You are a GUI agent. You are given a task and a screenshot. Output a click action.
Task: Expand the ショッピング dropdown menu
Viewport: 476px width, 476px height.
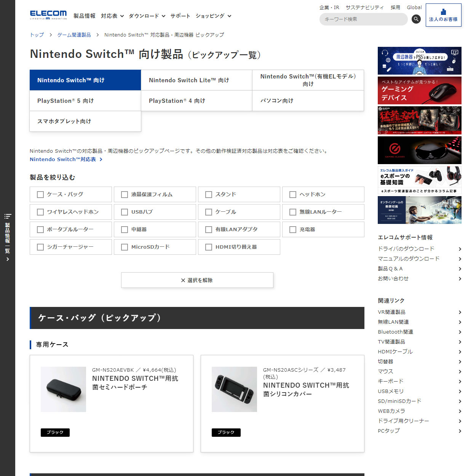(213, 16)
